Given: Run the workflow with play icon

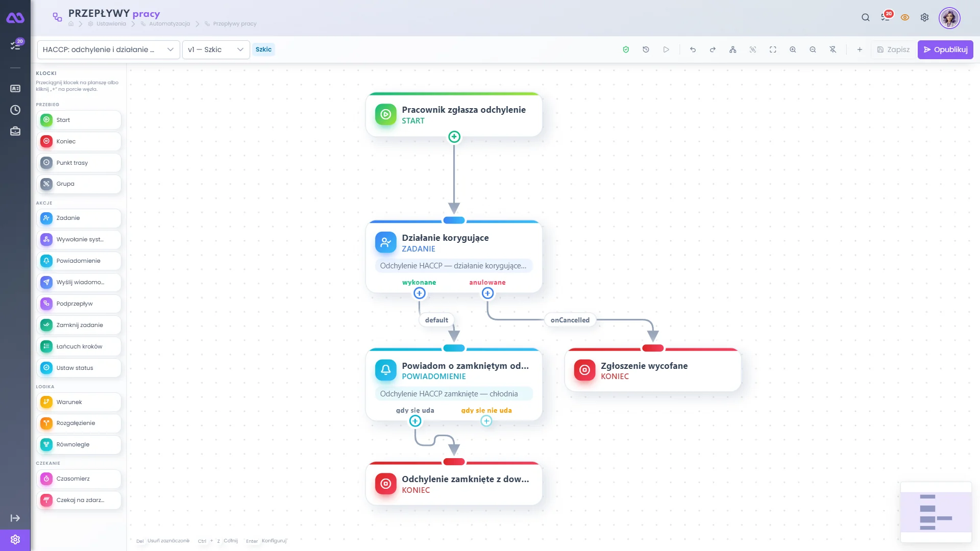Looking at the screenshot, I should [x=666, y=49].
